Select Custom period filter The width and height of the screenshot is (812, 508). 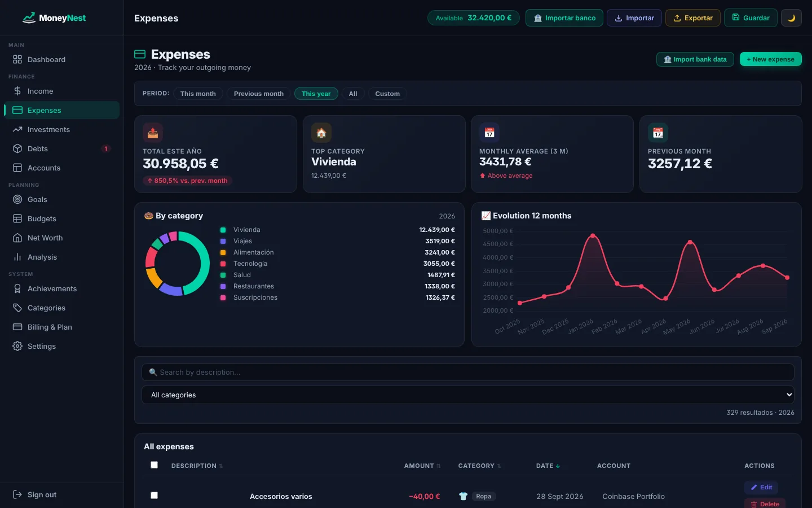tap(387, 94)
